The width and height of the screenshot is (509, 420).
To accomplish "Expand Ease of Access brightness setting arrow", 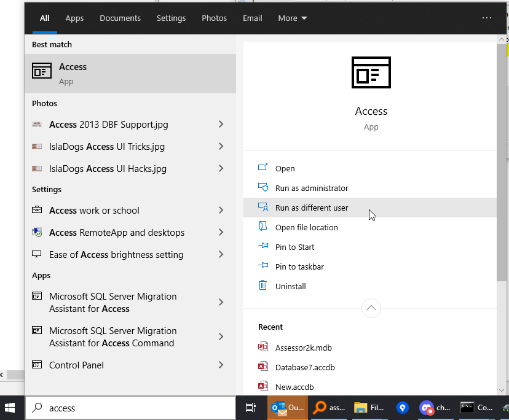I will tap(221, 254).
